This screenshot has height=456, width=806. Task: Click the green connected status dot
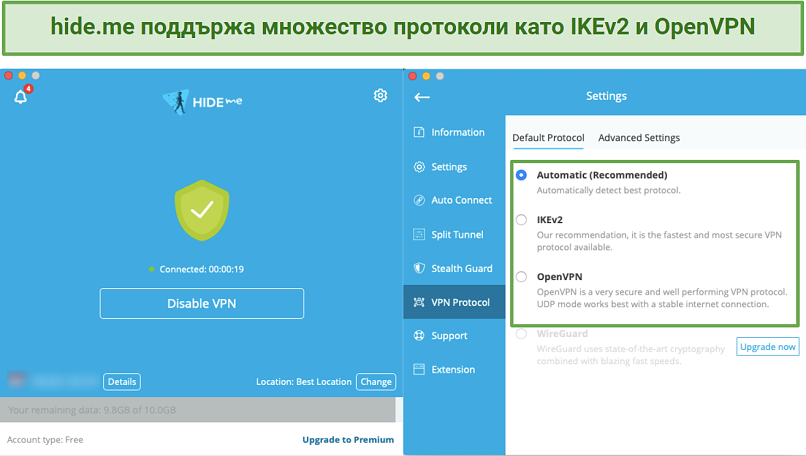click(152, 269)
